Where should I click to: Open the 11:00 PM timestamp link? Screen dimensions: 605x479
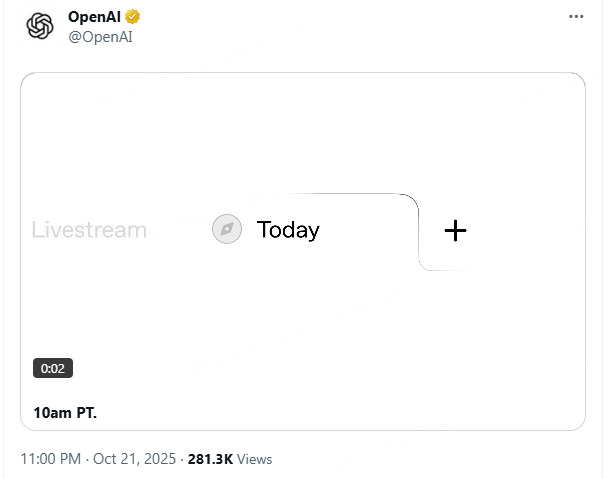coord(51,459)
